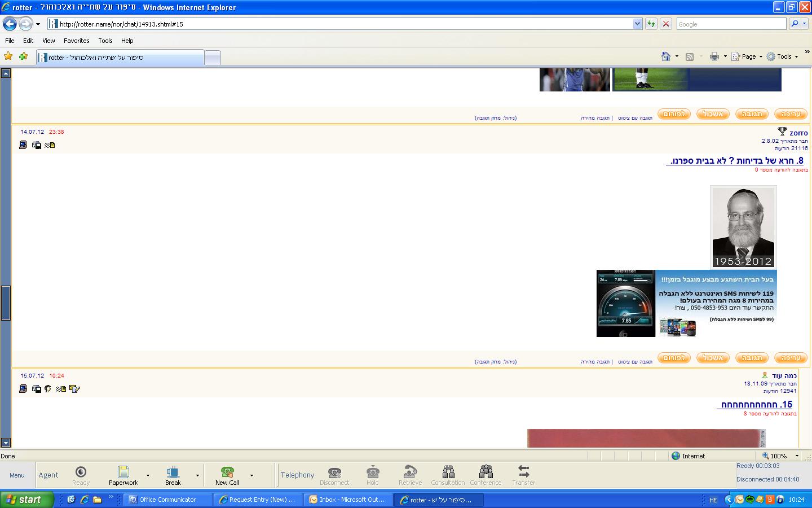812x508 pixels.
Task: Click the Paperwork agent icon
Action: pyautogui.click(x=123, y=475)
